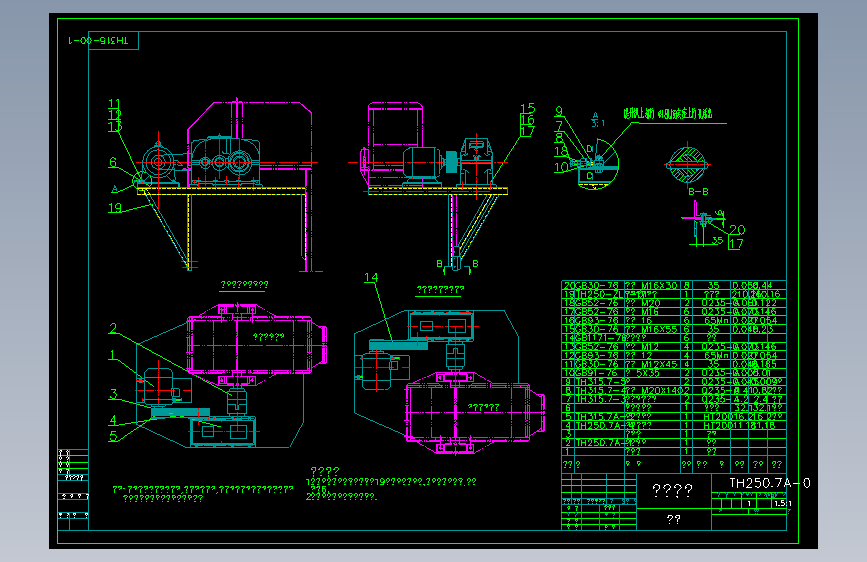The width and height of the screenshot is (867, 562).
Task: Click the TH250.7A-0 drawing number in title block
Action: (770, 483)
